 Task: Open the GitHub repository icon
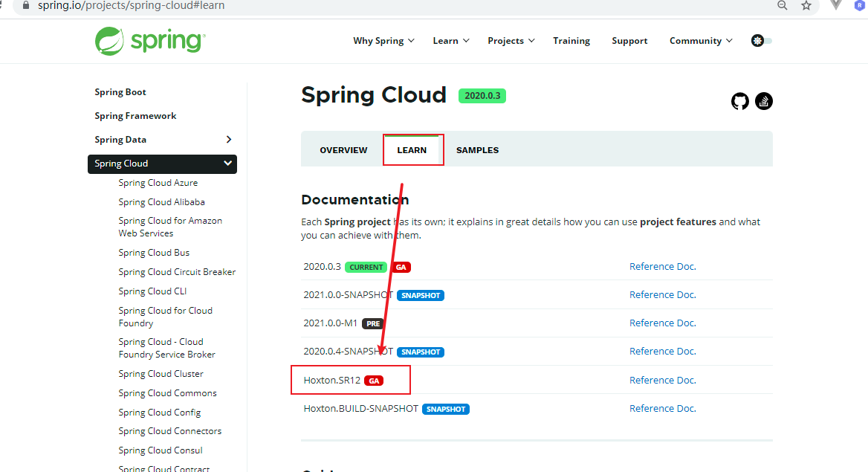[x=739, y=101]
